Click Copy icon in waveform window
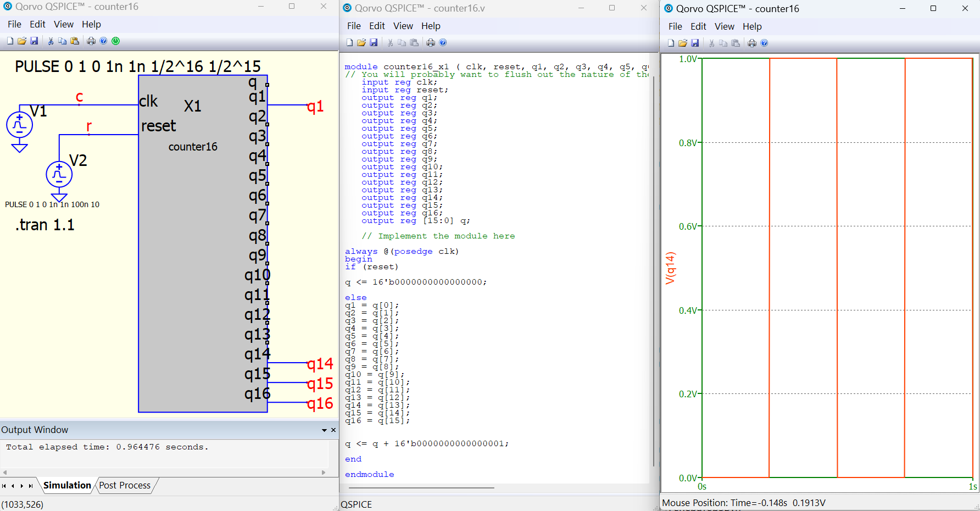Image resolution: width=980 pixels, height=511 pixels. click(x=723, y=43)
